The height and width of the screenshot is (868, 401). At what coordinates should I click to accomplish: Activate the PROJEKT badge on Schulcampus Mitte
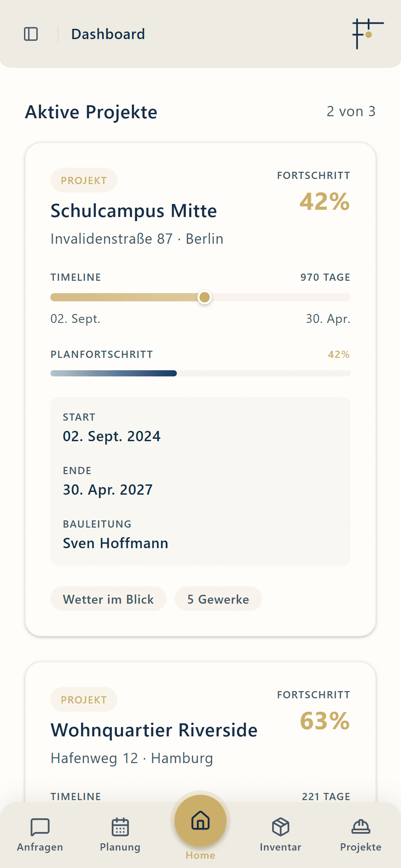coord(83,180)
